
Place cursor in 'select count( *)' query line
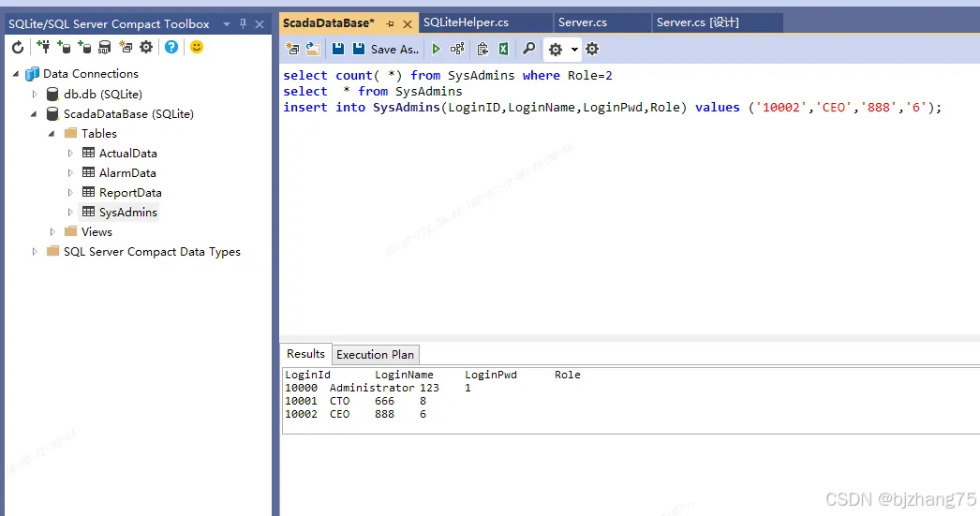[x=448, y=76]
